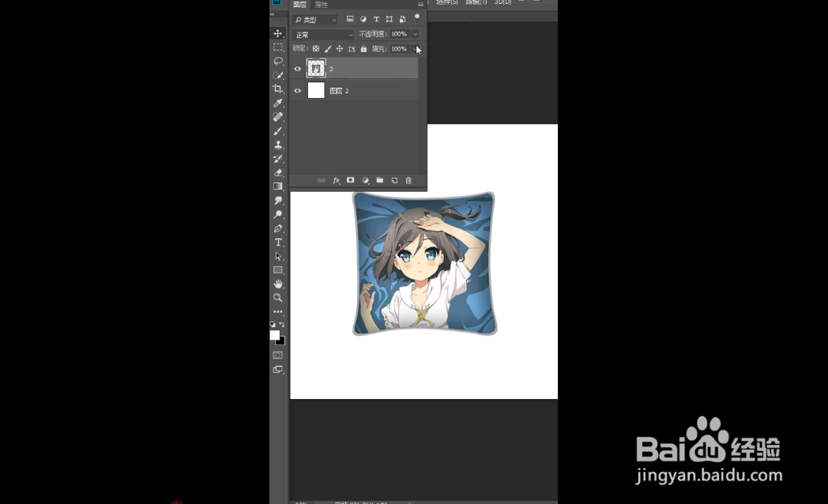Select the Rectangular Marquee tool
Screen dimensions: 828x504
click(278, 47)
